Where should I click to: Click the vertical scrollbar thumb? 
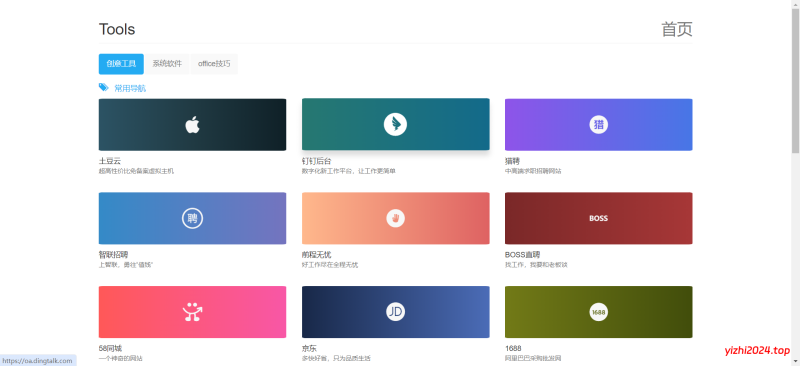coord(795,81)
